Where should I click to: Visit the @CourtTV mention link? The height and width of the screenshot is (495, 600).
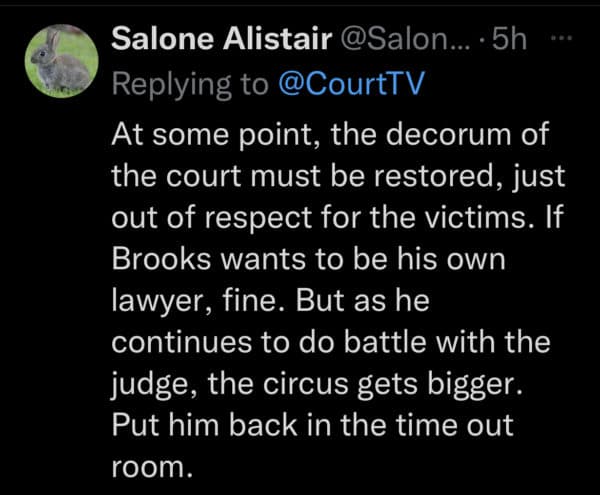click(351, 83)
